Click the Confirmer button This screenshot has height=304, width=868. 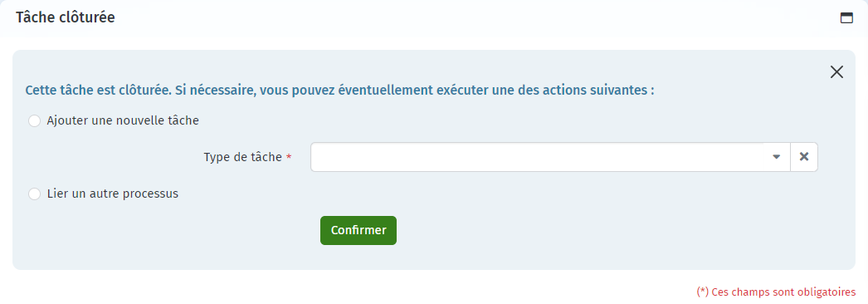[x=358, y=230]
